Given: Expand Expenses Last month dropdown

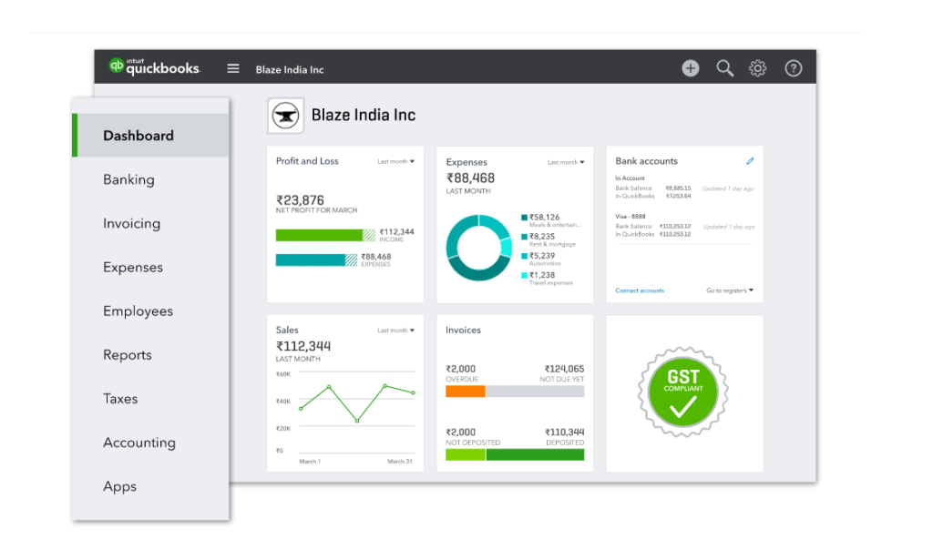Looking at the screenshot, I should point(566,163).
